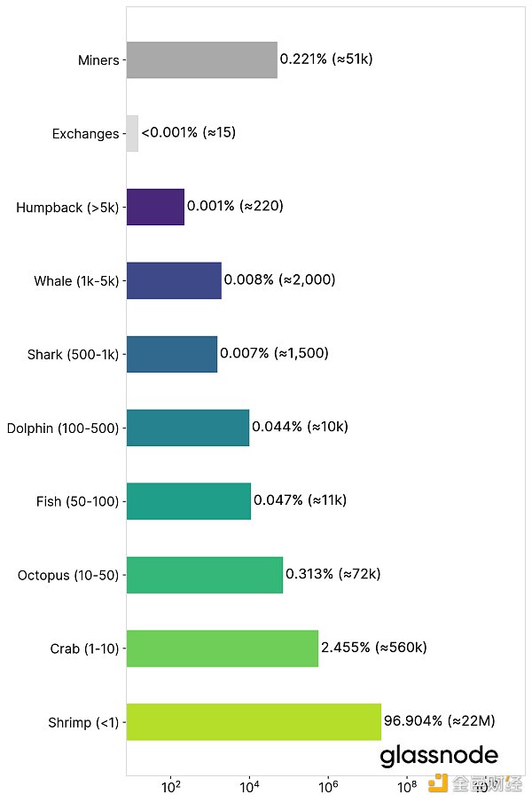Click the Exchanges axis label
Screen dimensions: 532x802
(85, 135)
